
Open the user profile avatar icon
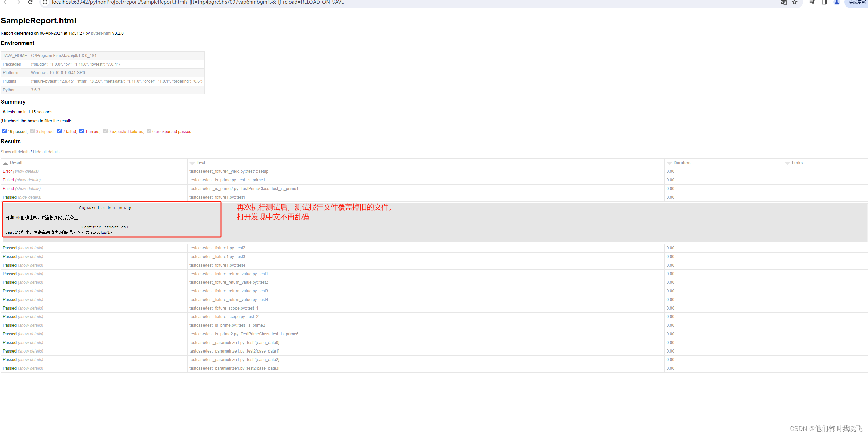click(837, 2)
